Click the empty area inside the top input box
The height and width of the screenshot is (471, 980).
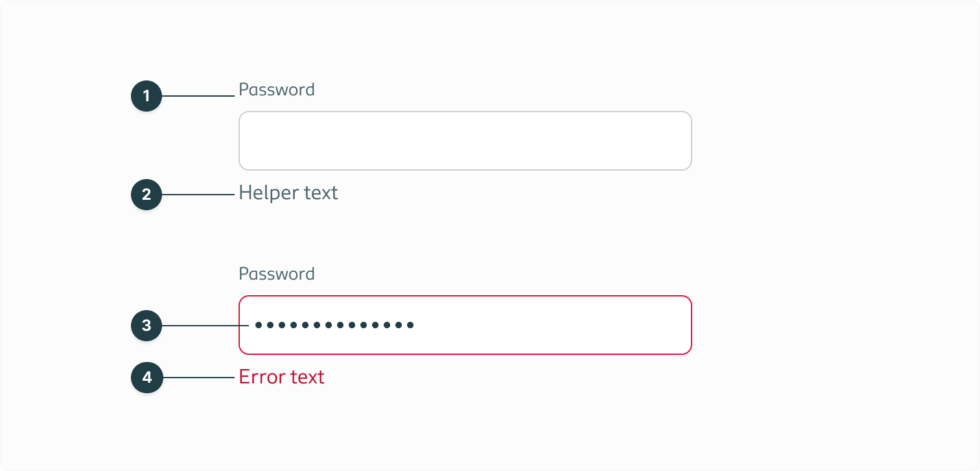465,140
